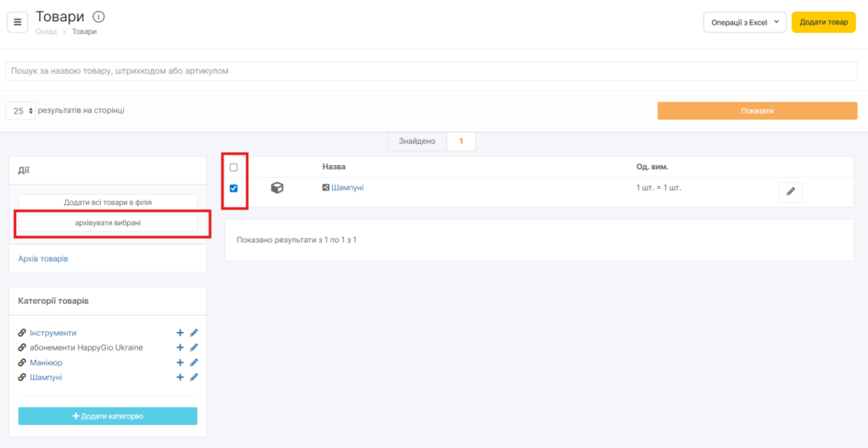Screen dimensions: 868x448
Task: Click the info icon next to Товари title
Action: click(x=99, y=17)
